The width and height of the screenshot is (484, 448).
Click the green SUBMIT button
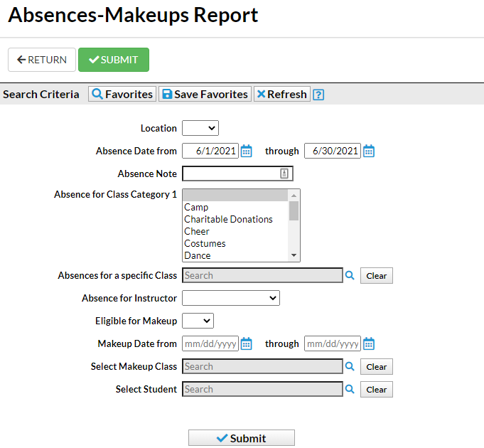point(114,60)
